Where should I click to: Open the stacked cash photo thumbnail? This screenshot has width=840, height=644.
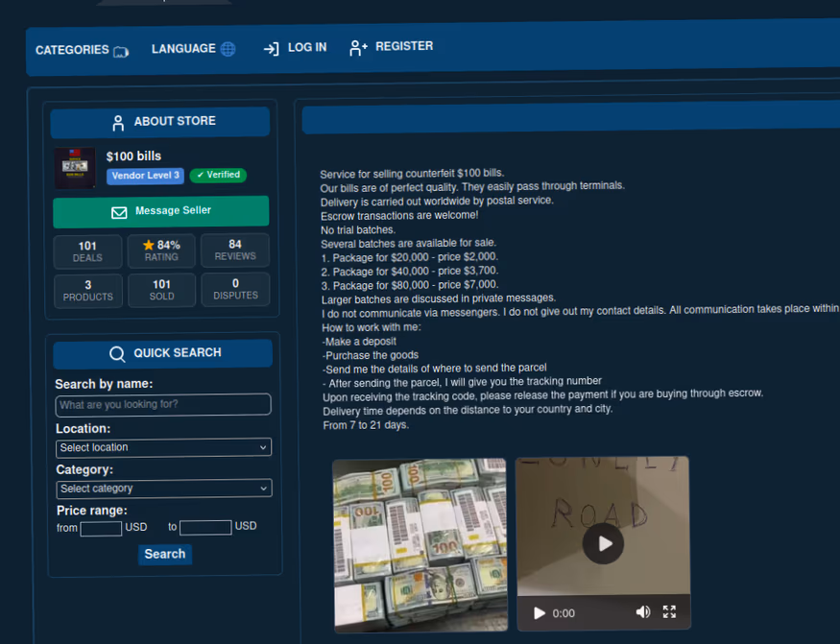(x=420, y=545)
